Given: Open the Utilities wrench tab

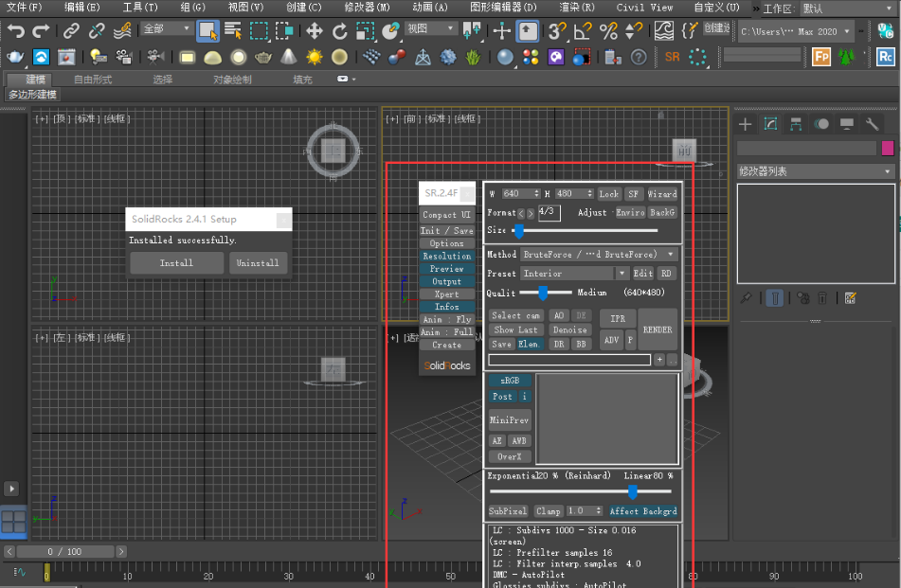Looking at the screenshot, I should [x=873, y=123].
